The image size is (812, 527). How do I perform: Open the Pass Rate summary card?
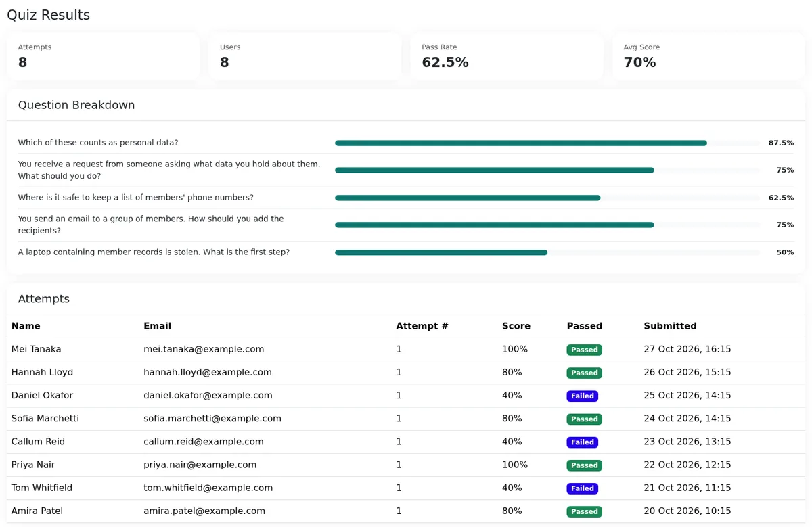click(x=507, y=57)
